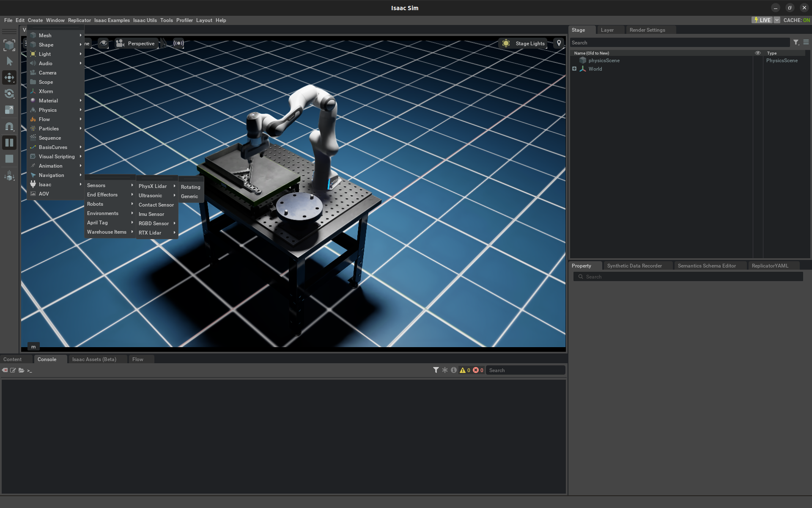This screenshot has width=812, height=508.
Task: Select the World prim row
Action: pyautogui.click(x=595, y=69)
